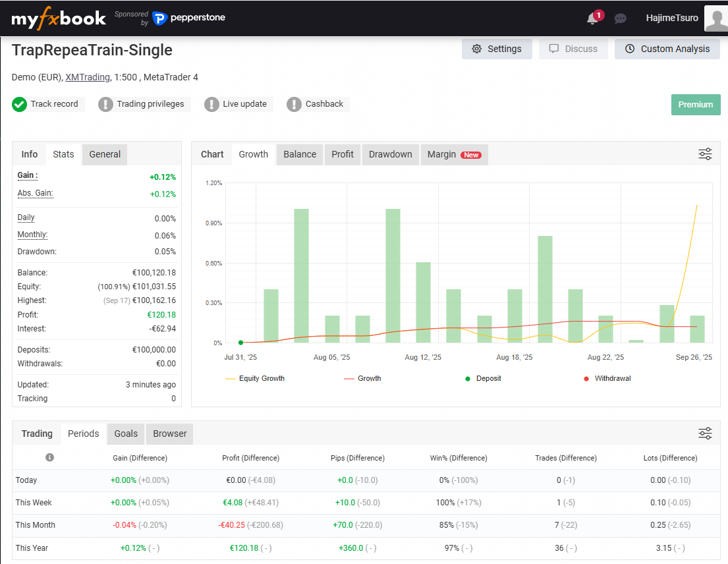Click the myfxbook logo

[x=59, y=18]
